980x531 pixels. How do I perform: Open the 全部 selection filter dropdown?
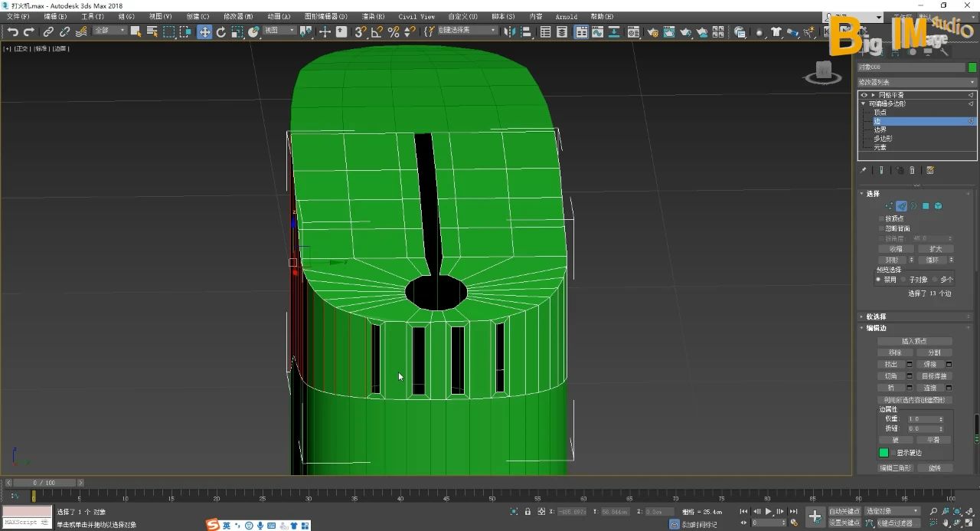pos(110,31)
